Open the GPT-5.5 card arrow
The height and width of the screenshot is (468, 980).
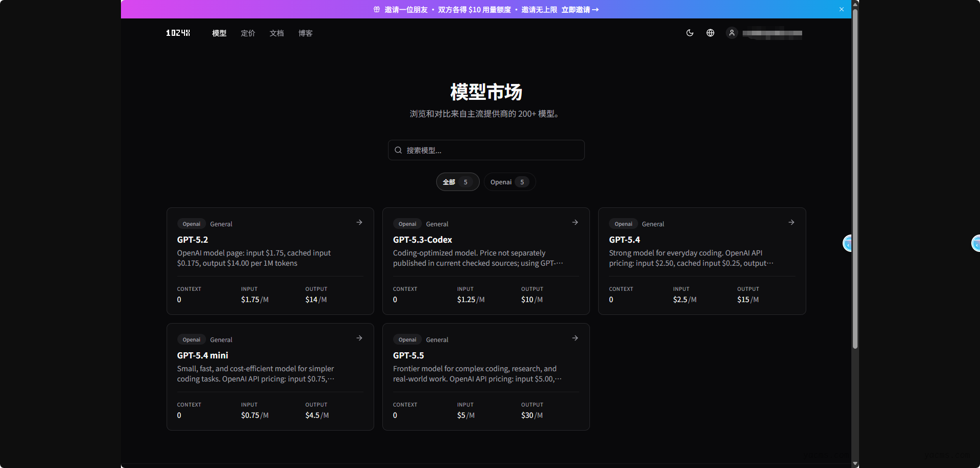click(x=575, y=338)
